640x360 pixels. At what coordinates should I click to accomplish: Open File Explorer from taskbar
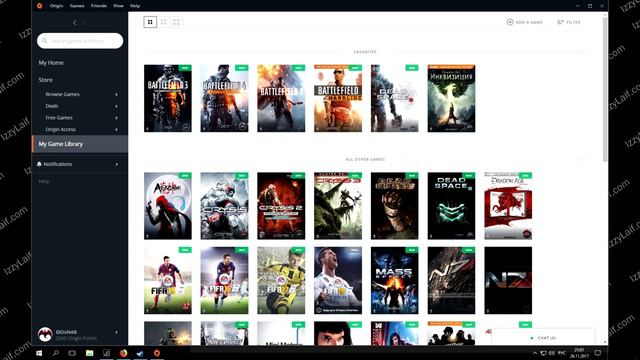(x=89, y=353)
